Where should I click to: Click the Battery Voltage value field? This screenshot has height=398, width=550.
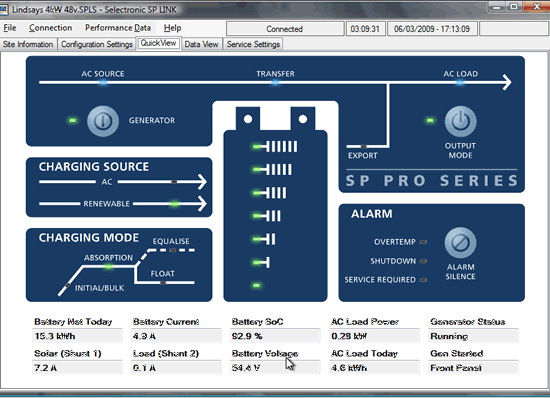coord(275,367)
